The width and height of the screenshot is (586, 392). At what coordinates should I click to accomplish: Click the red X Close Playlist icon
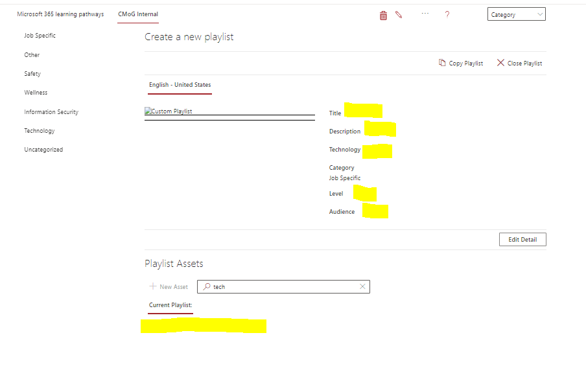click(500, 62)
